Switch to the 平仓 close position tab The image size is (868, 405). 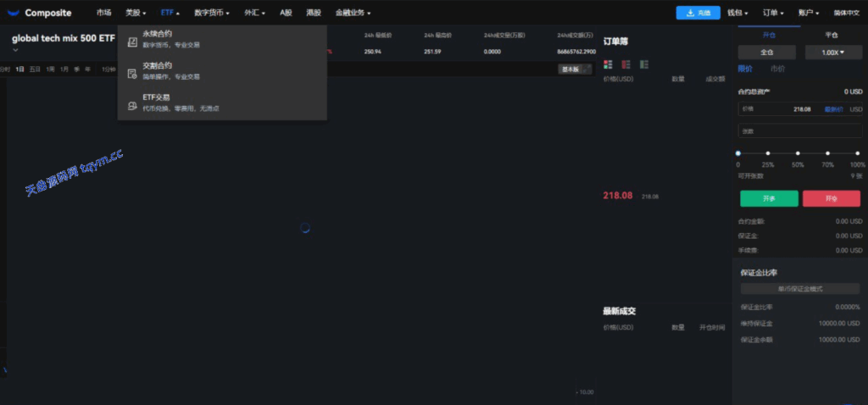pos(832,35)
